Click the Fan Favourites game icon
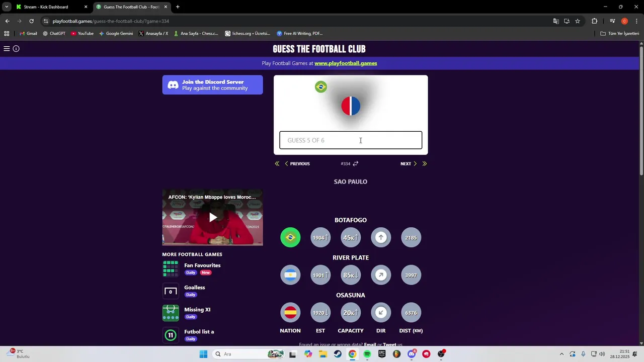Viewport: 644px width, 362px height. pyautogui.click(x=171, y=268)
